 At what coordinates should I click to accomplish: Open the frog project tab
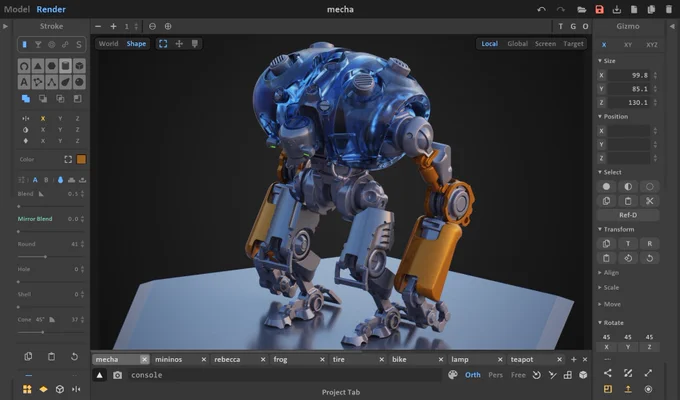[280, 359]
